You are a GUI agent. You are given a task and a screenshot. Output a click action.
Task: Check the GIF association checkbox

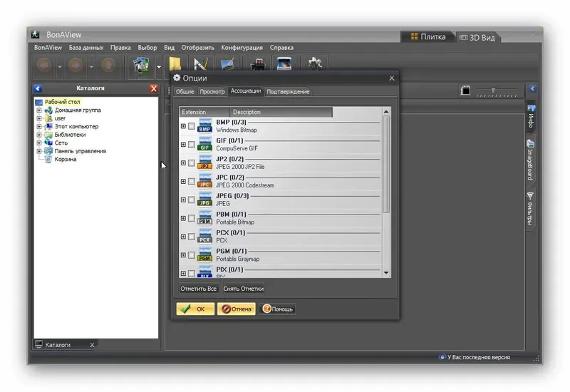click(192, 145)
